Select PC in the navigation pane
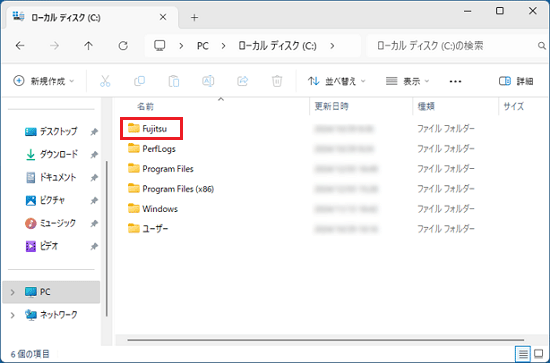This screenshot has width=550, height=363. [51, 292]
